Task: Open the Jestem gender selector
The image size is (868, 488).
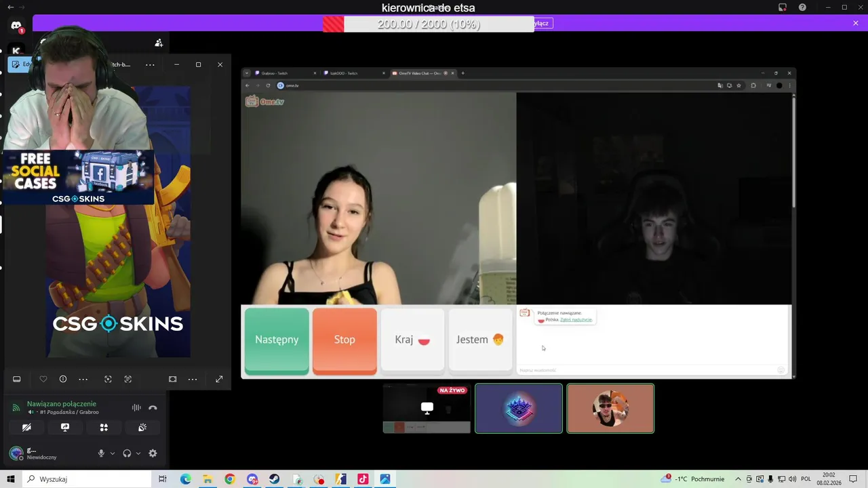Action: [x=480, y=340]
